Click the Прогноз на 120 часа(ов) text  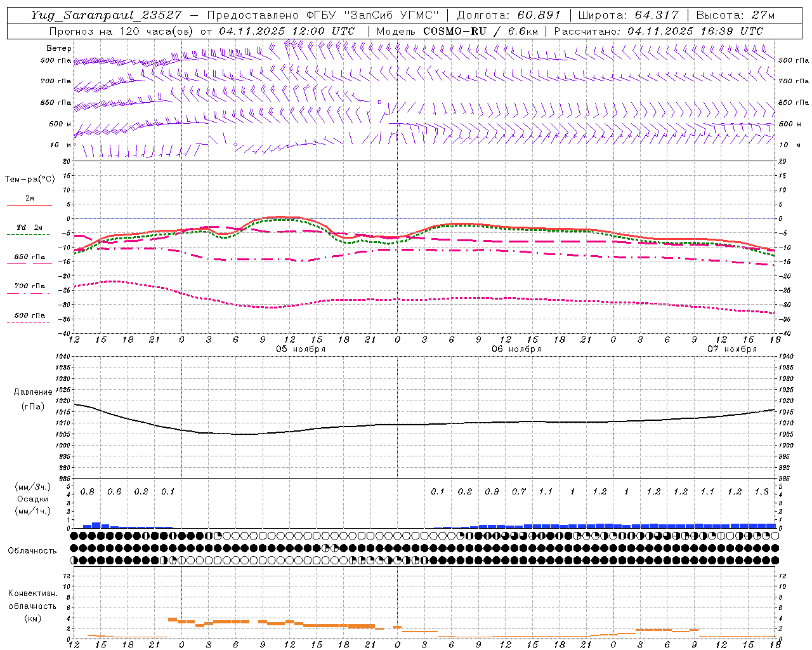122,31
